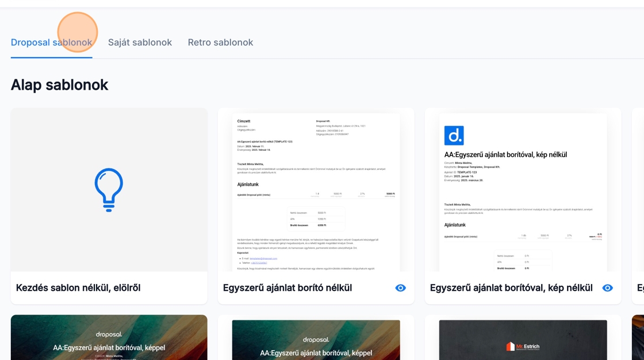
Task: Click eye icon beside 'Egyszerű ajánlat borítóval, kép nélkül'
Action: [x=607, y=288]
